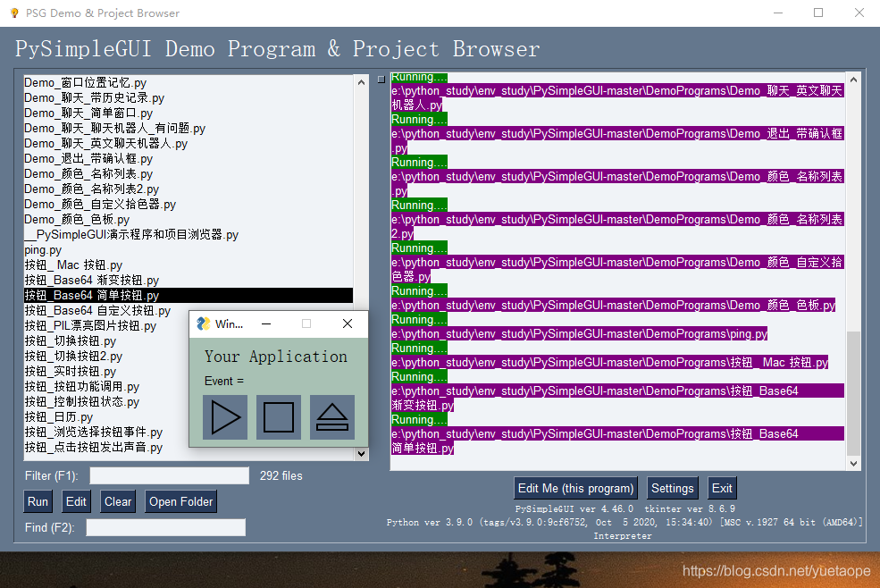
Task: Select Demo_退出_带确认框.py in file list
Action: [189, 158]
